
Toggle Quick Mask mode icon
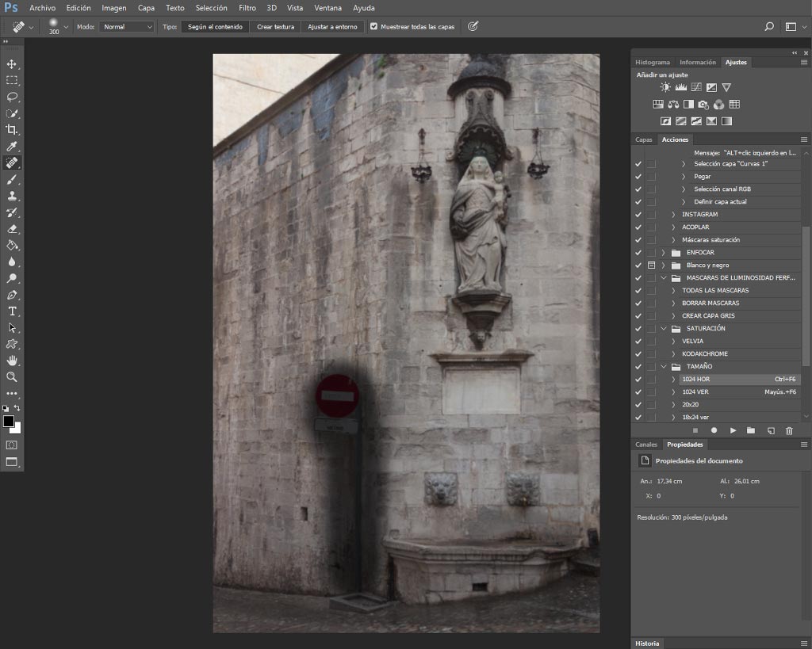tap(11, 445)
